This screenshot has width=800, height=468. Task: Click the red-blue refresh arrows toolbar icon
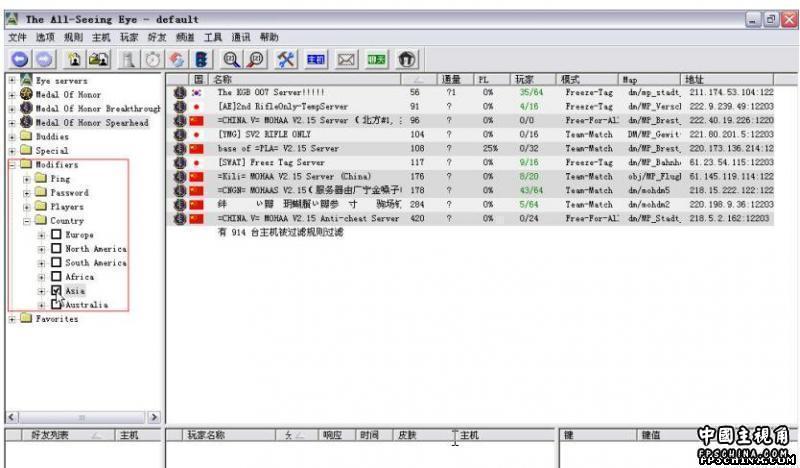(x=177, y=60)
